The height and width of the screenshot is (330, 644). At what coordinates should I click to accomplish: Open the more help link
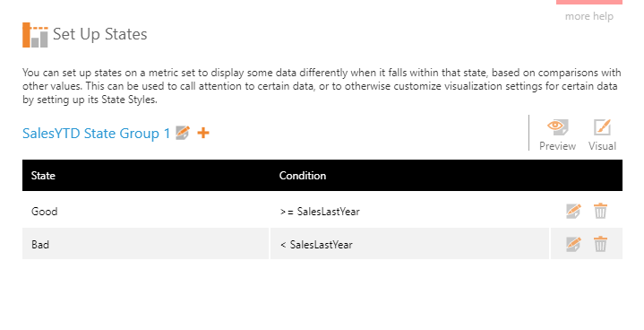coord(589,16)
